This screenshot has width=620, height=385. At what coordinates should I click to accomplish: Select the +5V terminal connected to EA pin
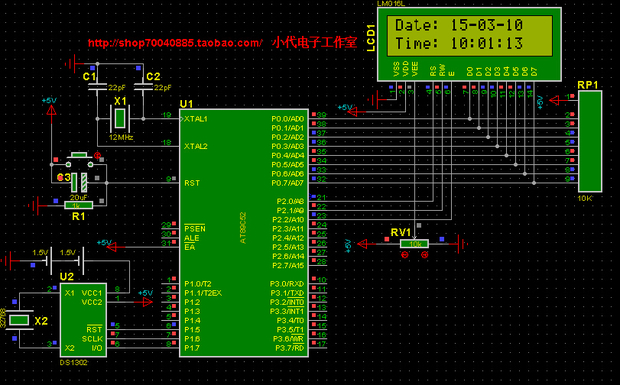pos(113,247)
